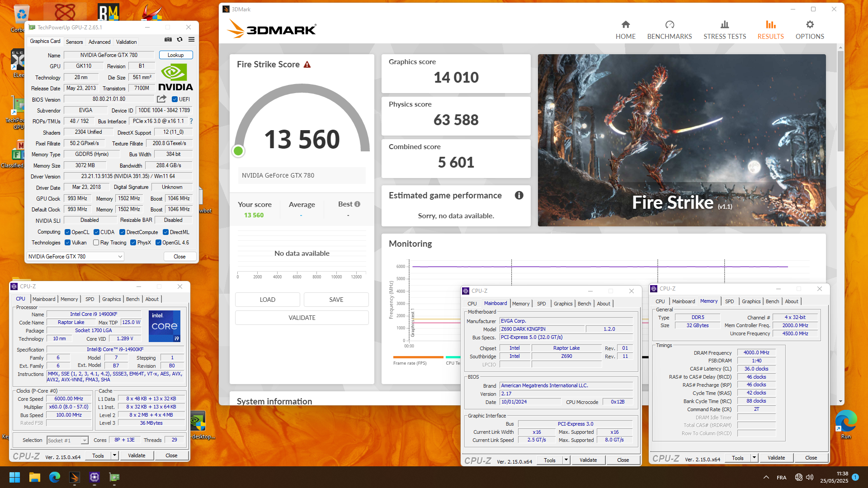Open the SPD tab in Mainboard CPU-Z window
The height and width of the screenshot is (488, 868).
pos(541,304)
